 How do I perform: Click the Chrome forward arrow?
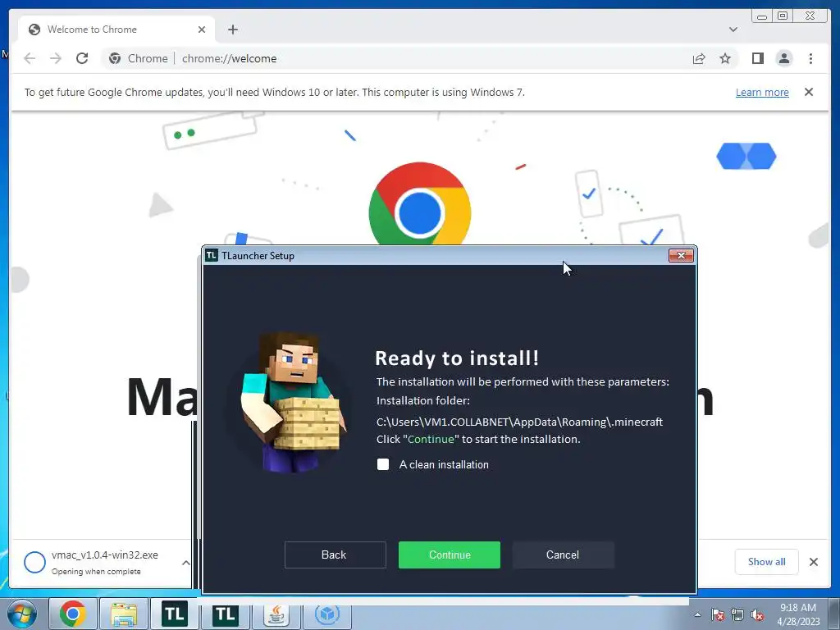(x=56, y=58)
